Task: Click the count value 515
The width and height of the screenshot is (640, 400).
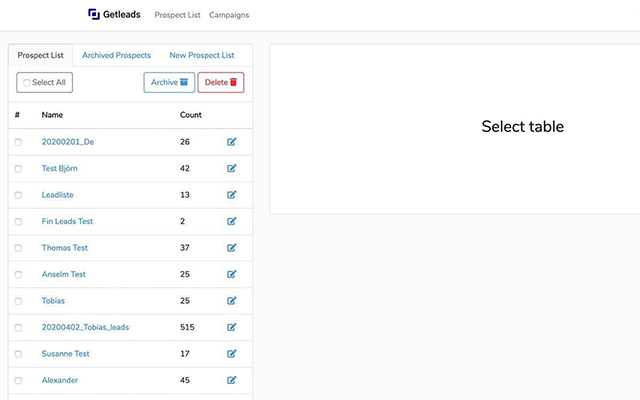Action: tap(187, 327)
